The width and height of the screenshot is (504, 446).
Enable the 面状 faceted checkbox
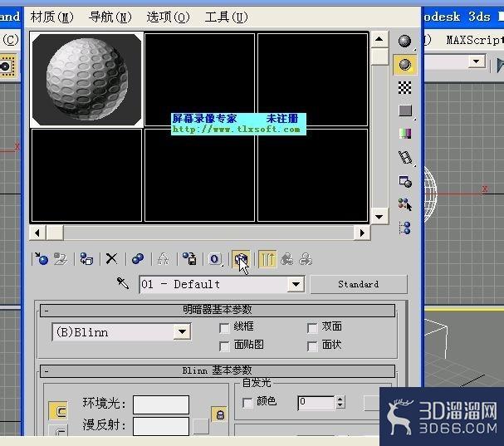tap(312, 346)
